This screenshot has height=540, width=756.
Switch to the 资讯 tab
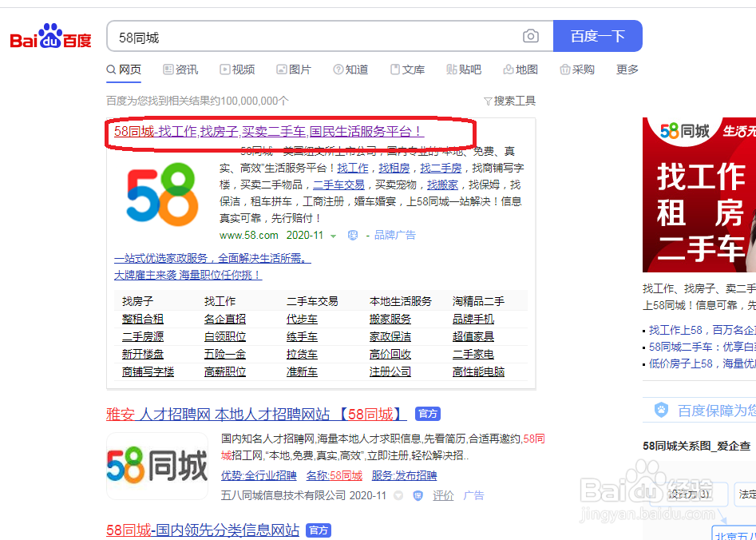pyautogui.click(x=180, y=69)
